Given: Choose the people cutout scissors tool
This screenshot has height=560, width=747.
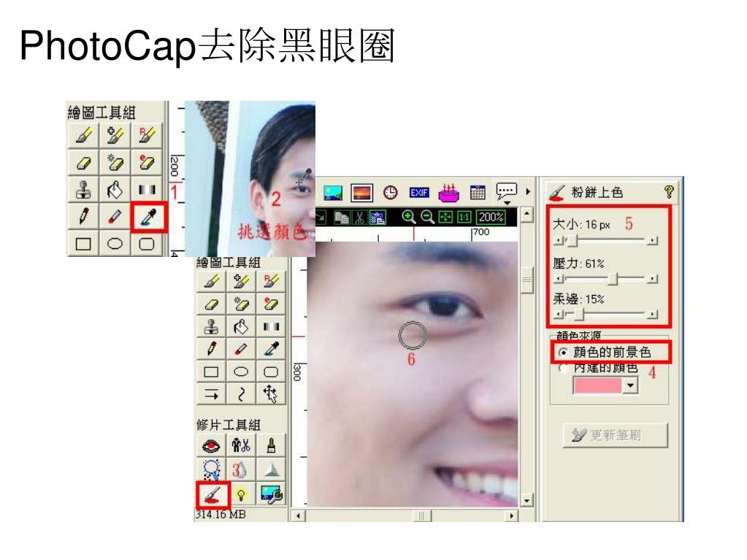Looking at the screenshot, I should click(x=241, y=446).
